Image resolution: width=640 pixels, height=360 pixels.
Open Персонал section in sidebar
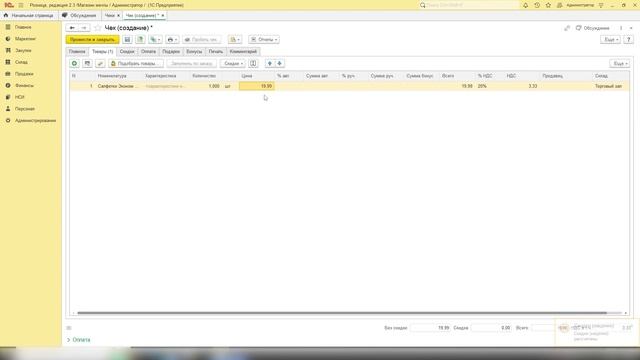[x=24, y=109]
